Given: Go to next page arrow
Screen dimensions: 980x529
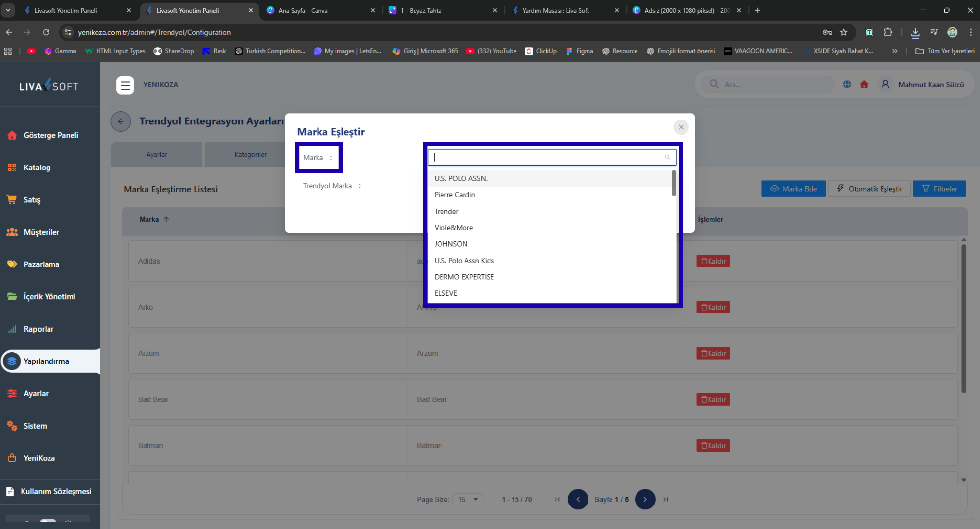Looking at the screenshot, I should point(645,499).
